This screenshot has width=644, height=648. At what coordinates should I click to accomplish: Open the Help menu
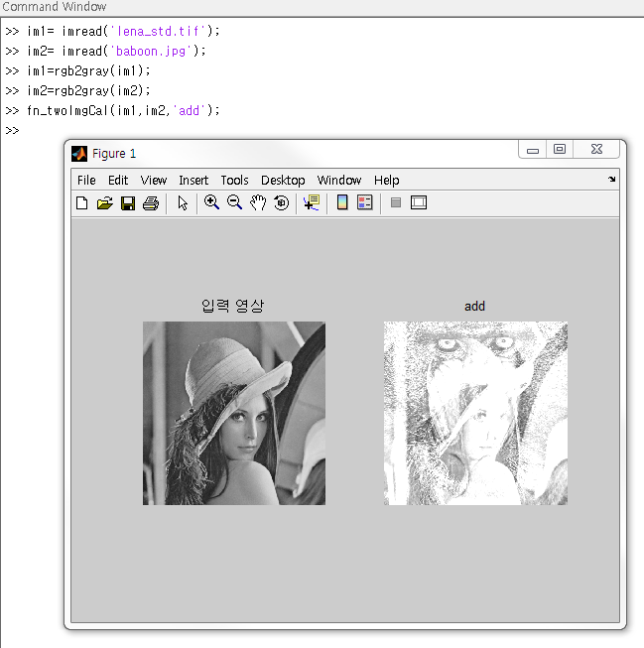coord(386,181)
